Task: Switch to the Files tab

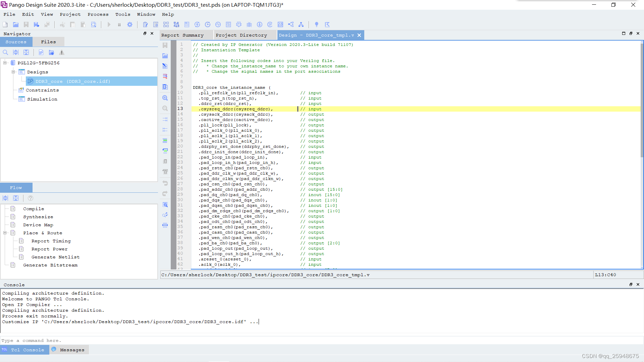Action: (x=48, y=42)
